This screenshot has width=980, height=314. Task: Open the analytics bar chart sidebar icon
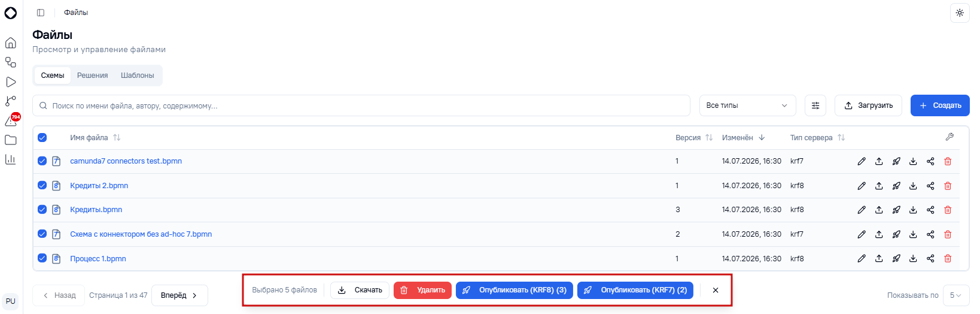coord(10,159)
